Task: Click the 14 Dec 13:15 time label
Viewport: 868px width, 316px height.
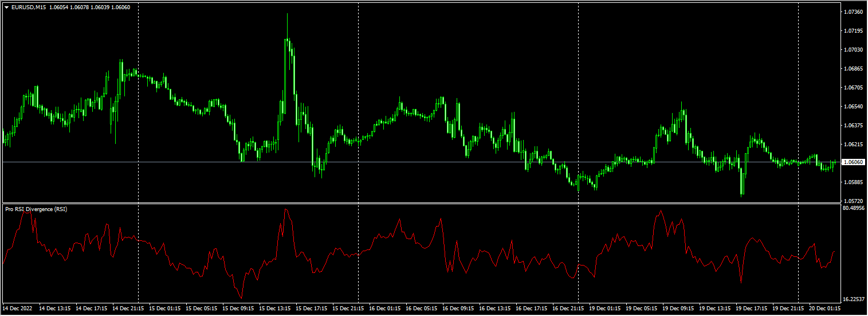Action: coord(55,309)
